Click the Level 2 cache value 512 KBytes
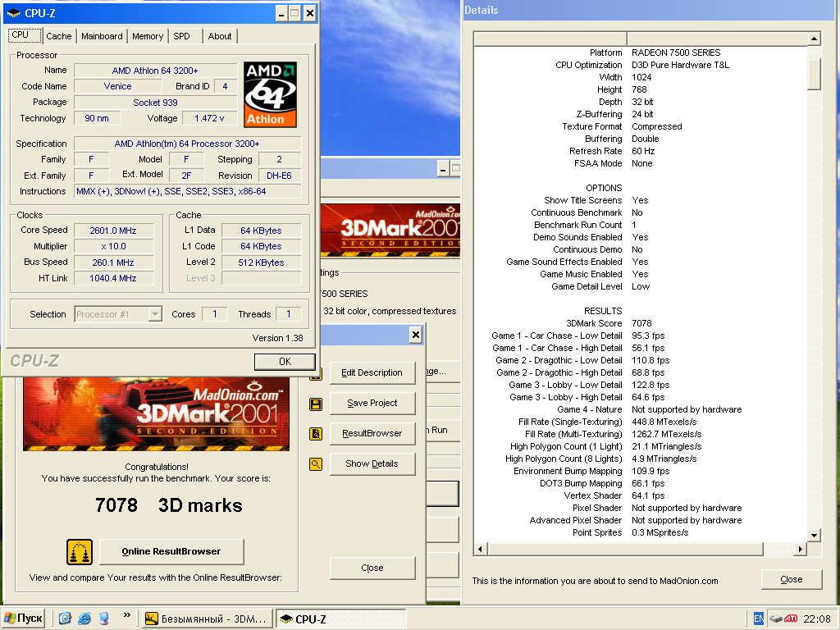Screen dimensions: 840x630 [261, 262]
